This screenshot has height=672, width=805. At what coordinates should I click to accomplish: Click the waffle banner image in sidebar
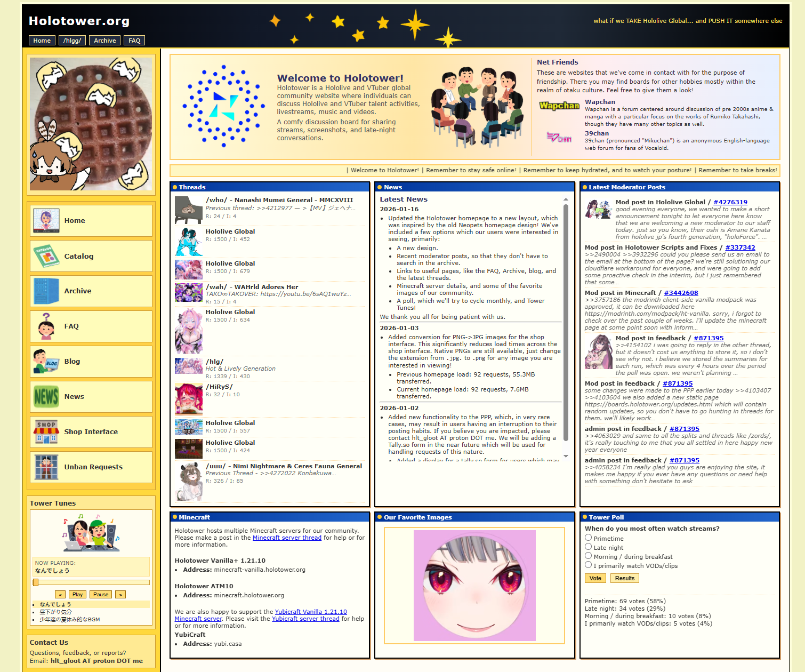click(91, 124)
